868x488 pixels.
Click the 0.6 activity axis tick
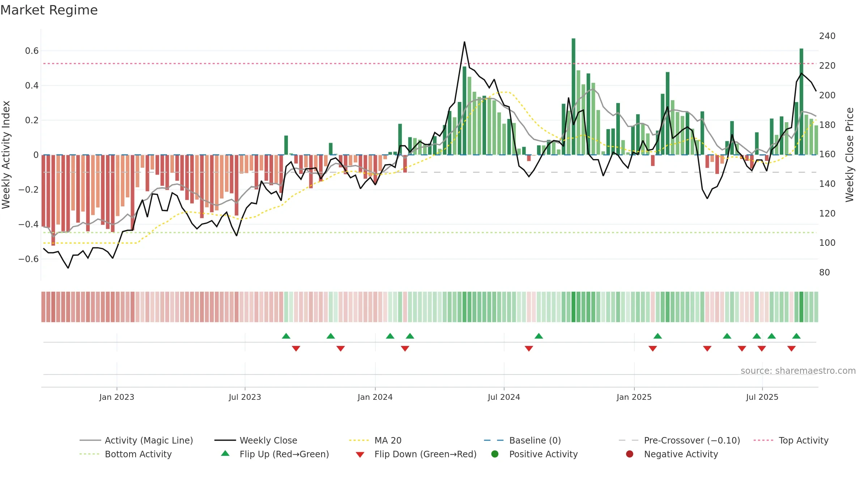(32, 51)
